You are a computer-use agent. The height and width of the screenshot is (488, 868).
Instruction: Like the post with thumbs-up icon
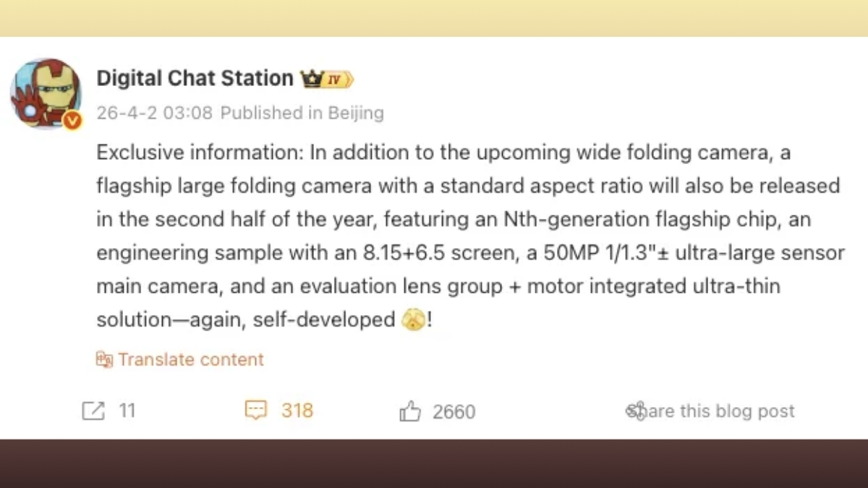coord(410,411)
